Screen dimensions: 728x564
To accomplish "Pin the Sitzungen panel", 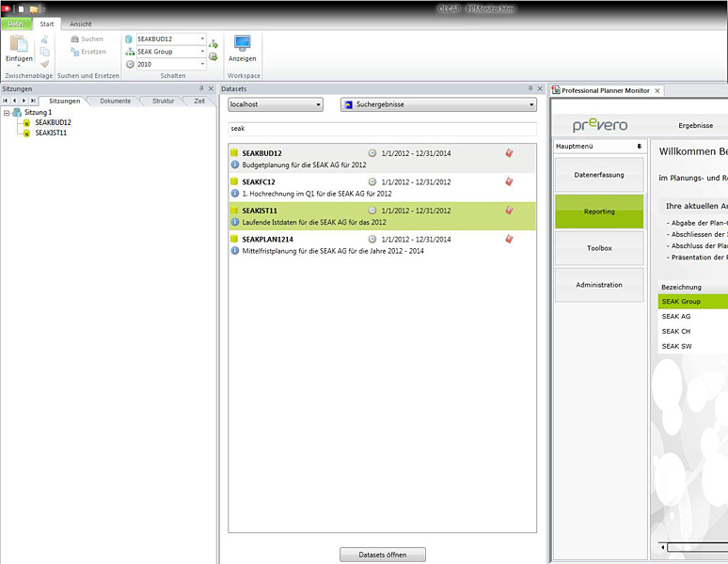I will click(x=200, y=88).
